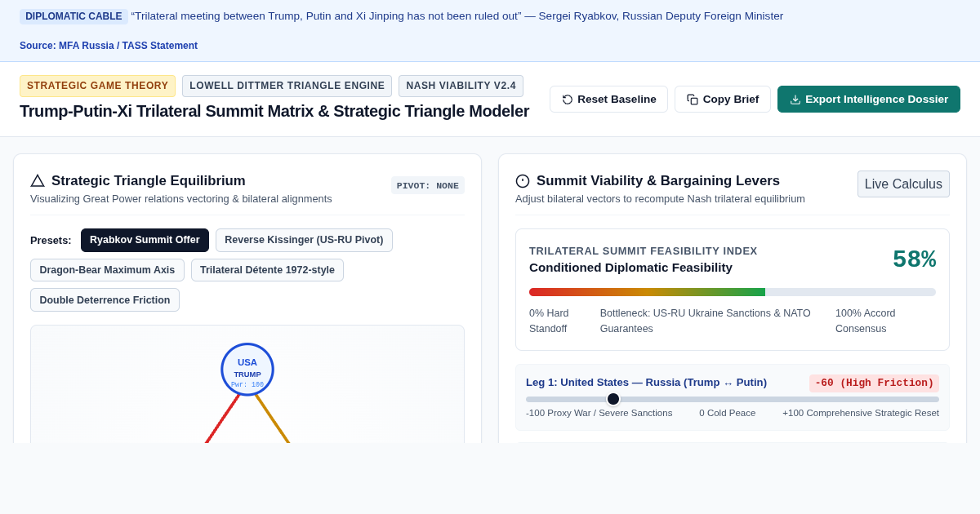Click the summit feasibility progress bar
980x514 pixels.
[x=733, y=292]
